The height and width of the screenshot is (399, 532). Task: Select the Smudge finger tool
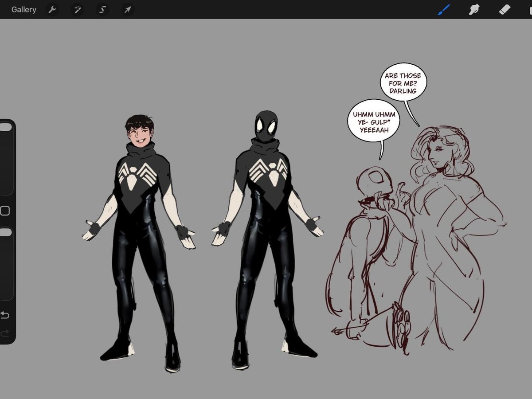(x=475, y=9)
